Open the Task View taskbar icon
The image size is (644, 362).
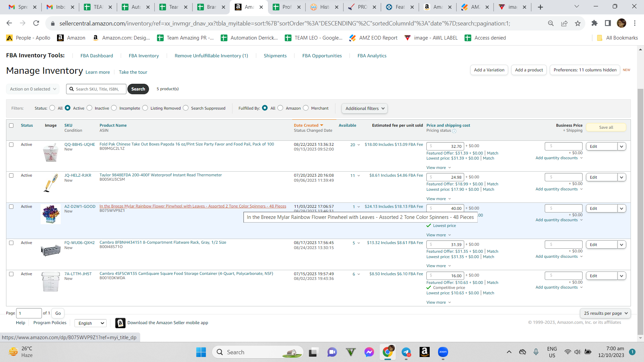313,352
